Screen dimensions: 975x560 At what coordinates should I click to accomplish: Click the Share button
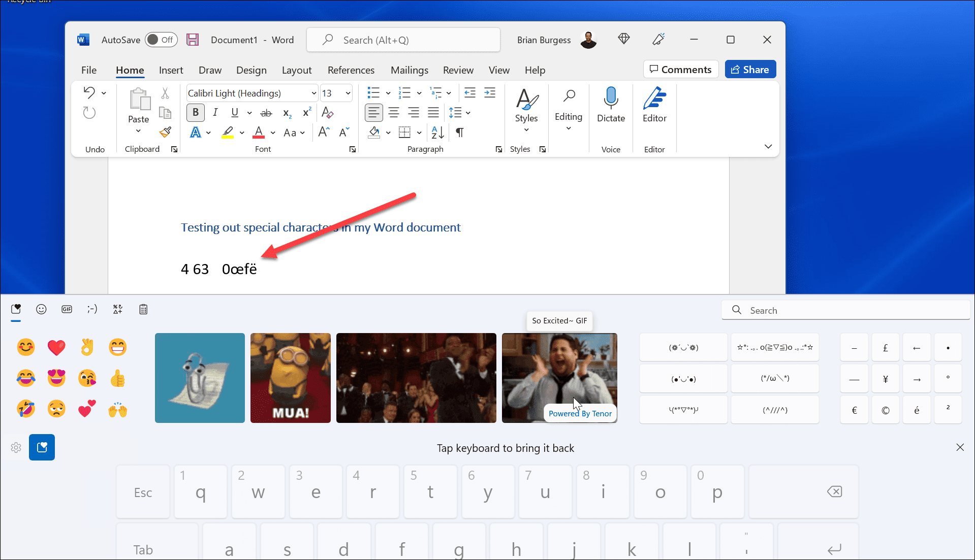pyautogui.click(x=750, y=69)
